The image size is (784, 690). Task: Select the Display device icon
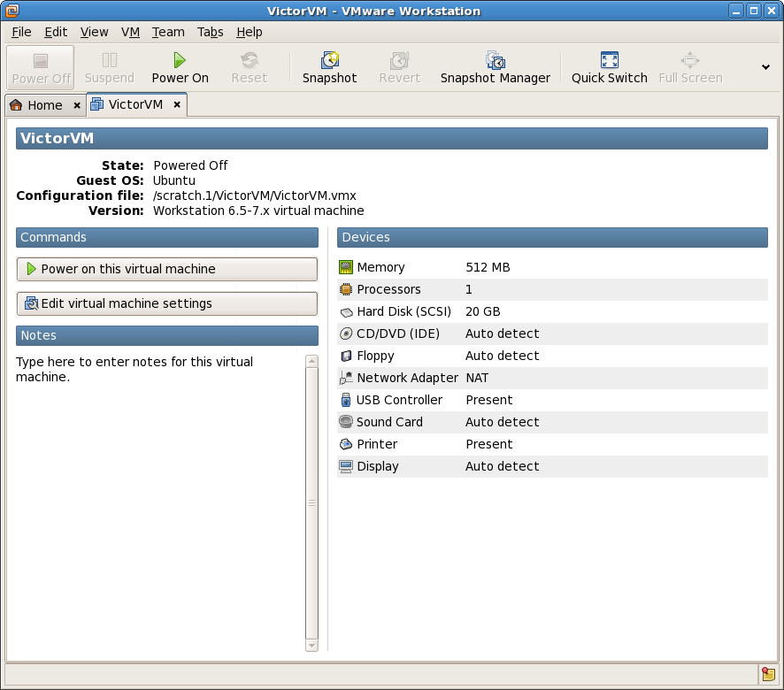[348, 466]
